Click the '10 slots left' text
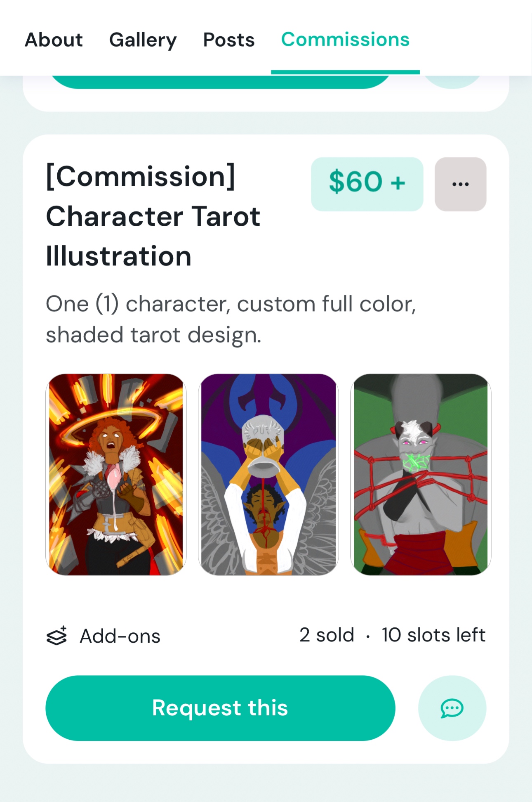 pyautogui.click(x=433, y=635)
